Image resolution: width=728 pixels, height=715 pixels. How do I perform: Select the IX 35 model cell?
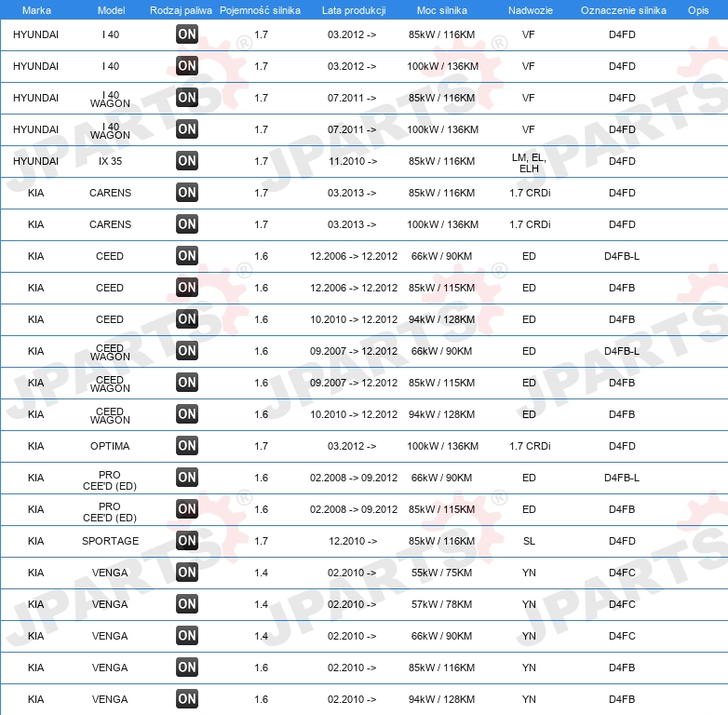[110, 161]
